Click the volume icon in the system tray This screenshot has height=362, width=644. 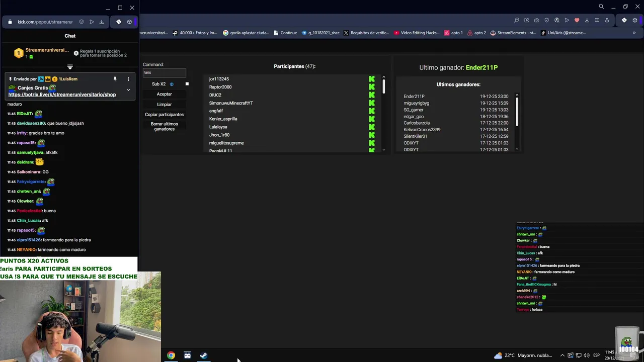[x=586, y=355]
